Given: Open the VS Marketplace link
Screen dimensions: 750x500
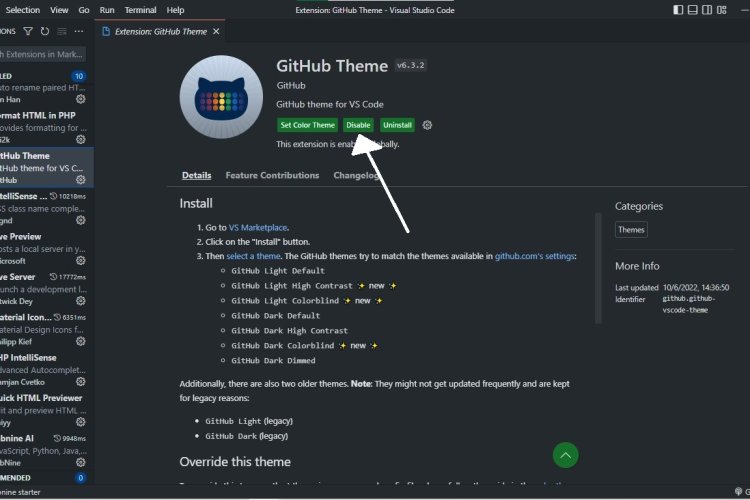Looking at the screenshot, I should tap(258, 228).
